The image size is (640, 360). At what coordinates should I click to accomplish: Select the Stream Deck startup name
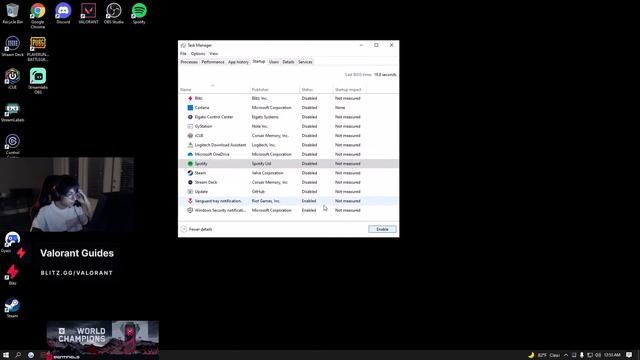(206, 182)
